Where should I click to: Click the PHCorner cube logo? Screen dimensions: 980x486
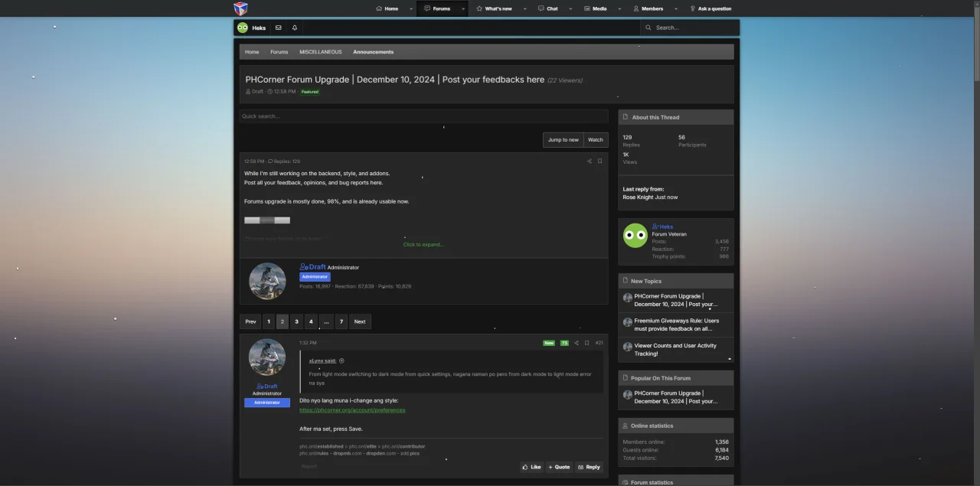click(241, 8)
